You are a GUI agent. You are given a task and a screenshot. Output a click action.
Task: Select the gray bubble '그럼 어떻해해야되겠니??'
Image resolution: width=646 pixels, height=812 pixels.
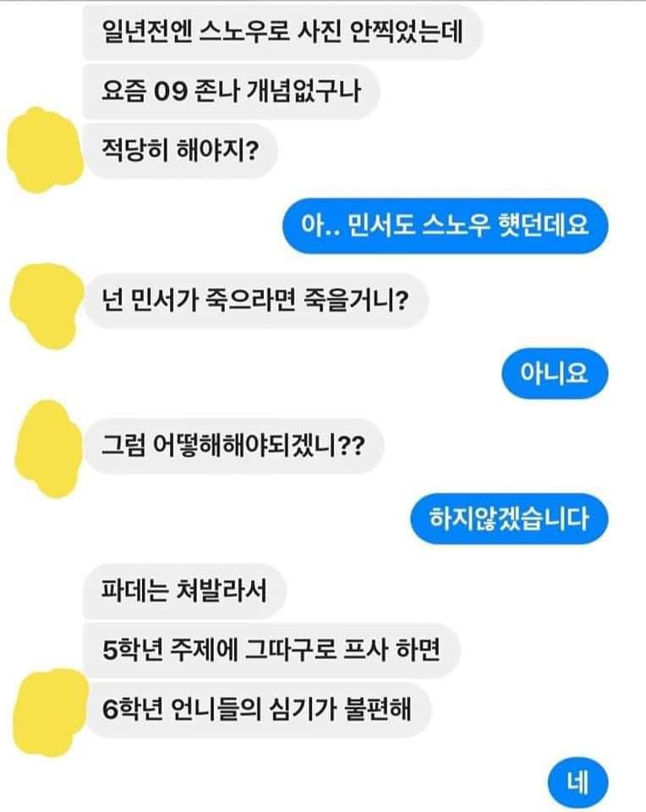click(x=233, y=446)
